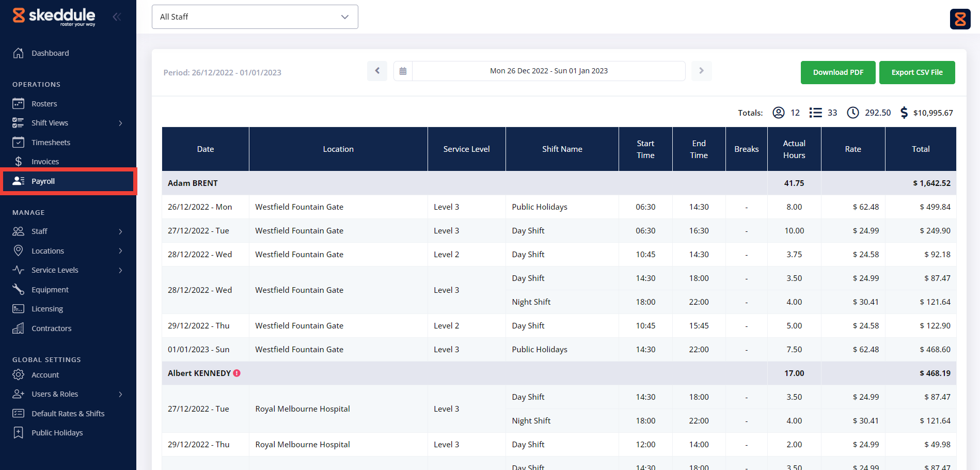Collapse the sidebar with double-chevron icon
This screenshot has height=470, width=980.
point(117,17)
